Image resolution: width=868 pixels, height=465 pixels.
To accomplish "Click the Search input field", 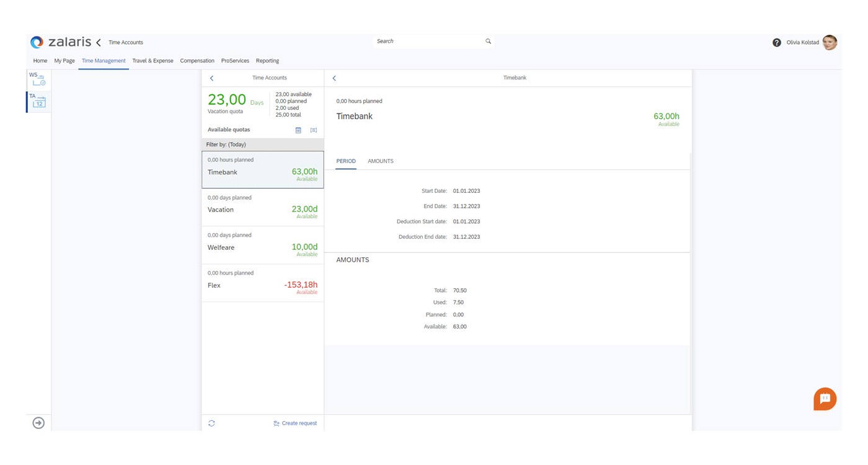I will [x=428, y=42].
